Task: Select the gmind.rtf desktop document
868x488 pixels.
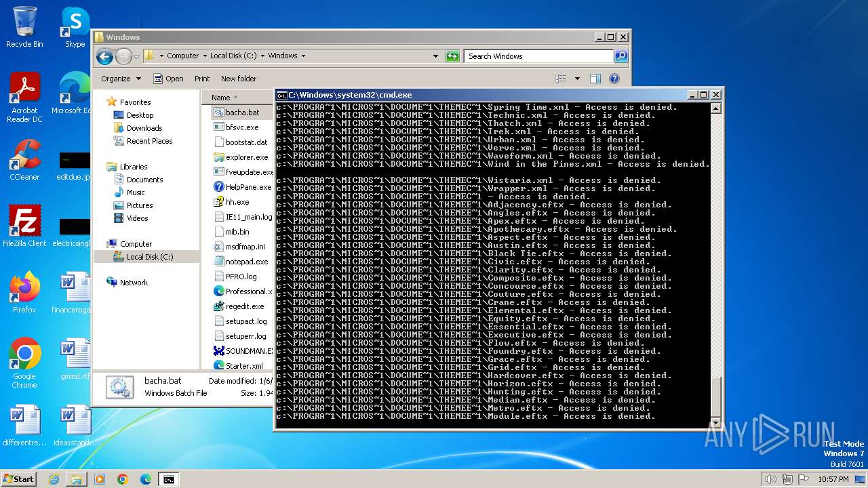Action: click(75, 359)
